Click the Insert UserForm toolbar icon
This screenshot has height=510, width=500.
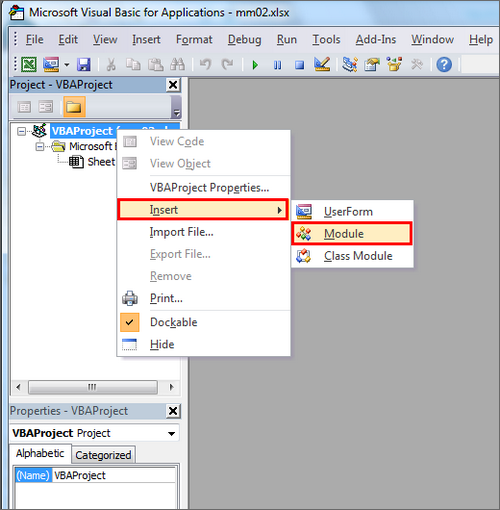point(51,64)
